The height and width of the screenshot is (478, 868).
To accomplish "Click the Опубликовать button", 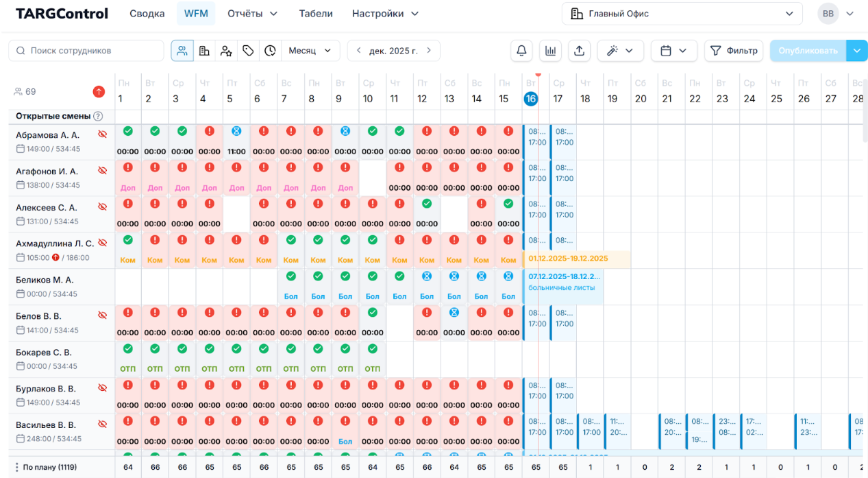I will (x=808, y=51).
